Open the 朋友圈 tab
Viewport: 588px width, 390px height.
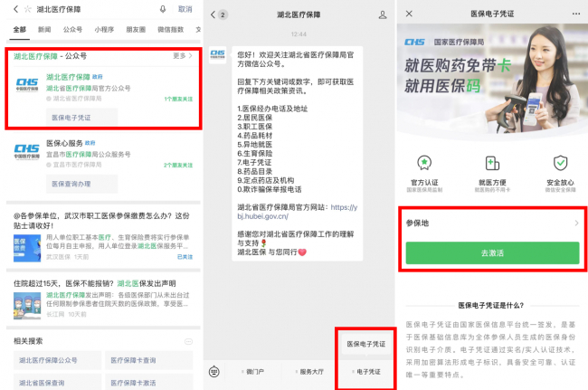coord(136,29)
